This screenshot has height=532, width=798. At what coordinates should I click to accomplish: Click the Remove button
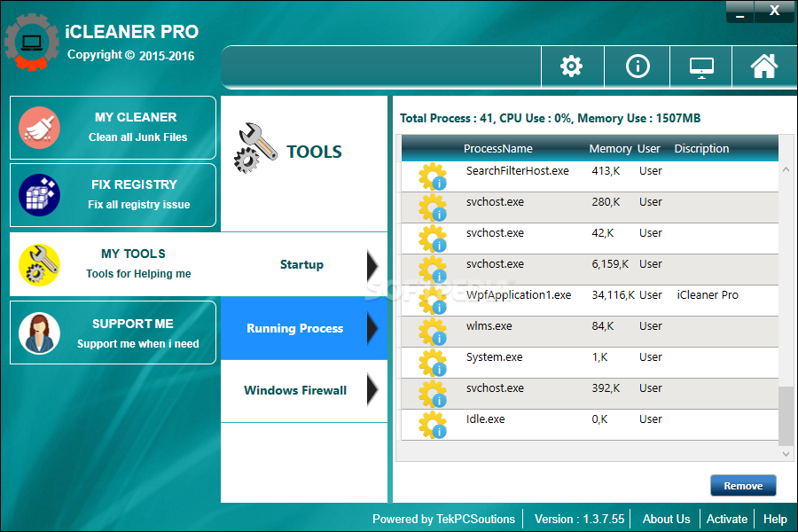point(743,486)
